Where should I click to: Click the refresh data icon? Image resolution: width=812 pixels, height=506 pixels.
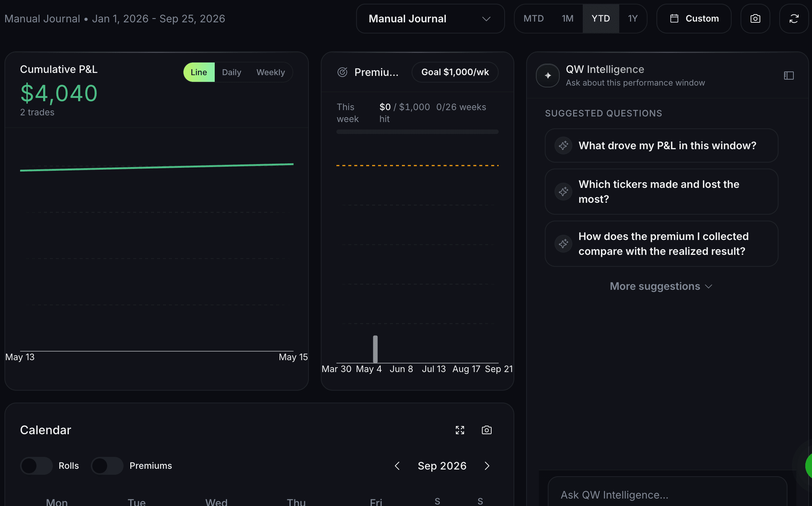point(794,19)
